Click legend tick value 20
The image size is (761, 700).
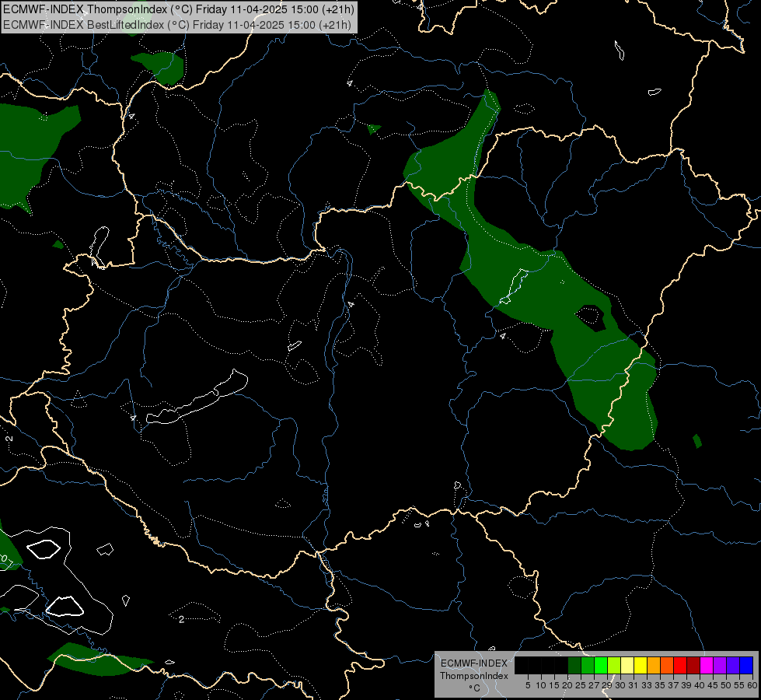coord(568,685)
